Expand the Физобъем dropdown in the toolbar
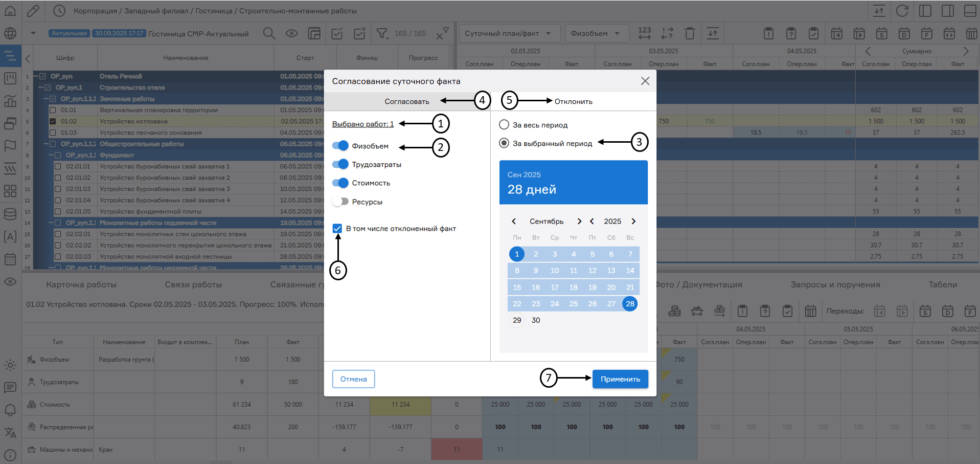 point(595,34)
